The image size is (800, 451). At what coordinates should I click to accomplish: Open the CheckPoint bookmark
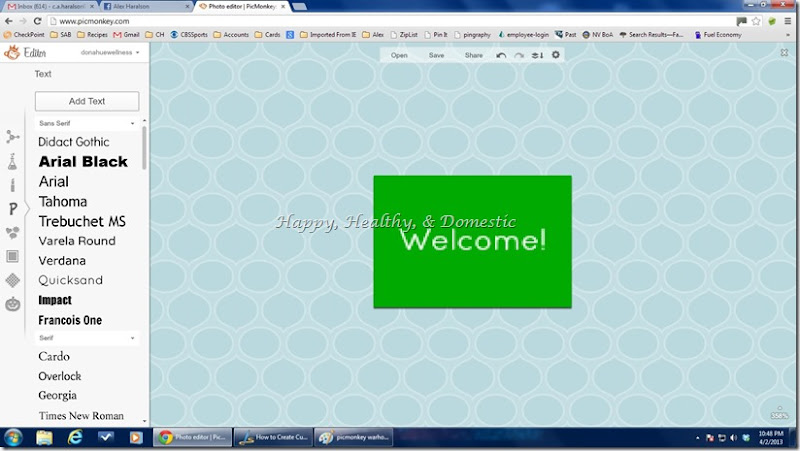[x=24, y=35]
